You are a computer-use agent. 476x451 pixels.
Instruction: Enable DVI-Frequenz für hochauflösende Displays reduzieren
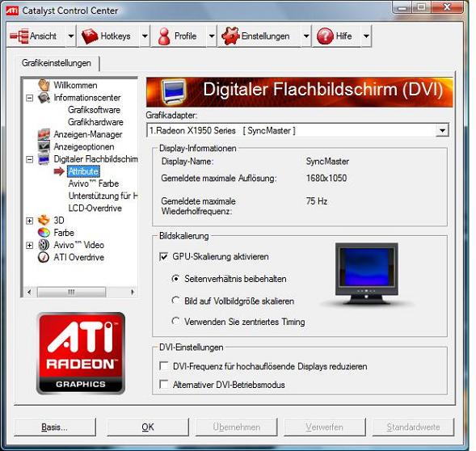[x=164, y=366]
